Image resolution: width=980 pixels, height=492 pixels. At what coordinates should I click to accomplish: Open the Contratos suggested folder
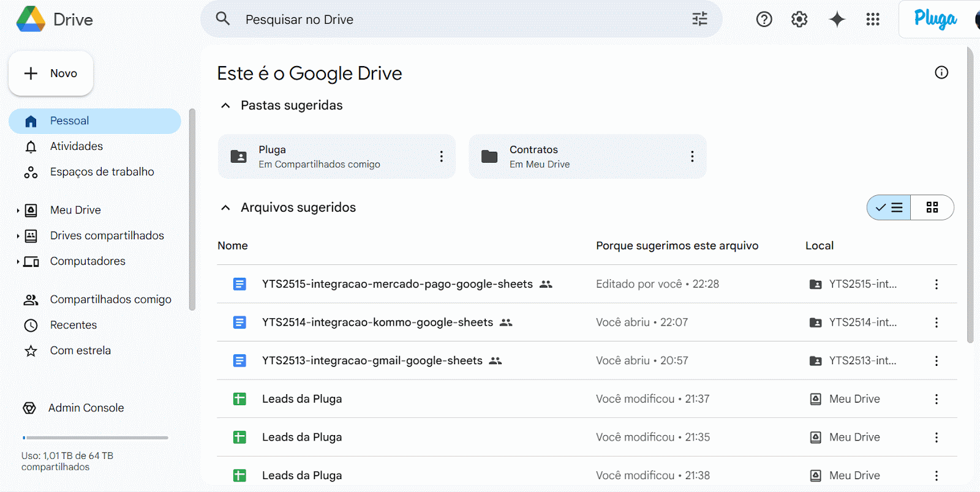point(587,157)
